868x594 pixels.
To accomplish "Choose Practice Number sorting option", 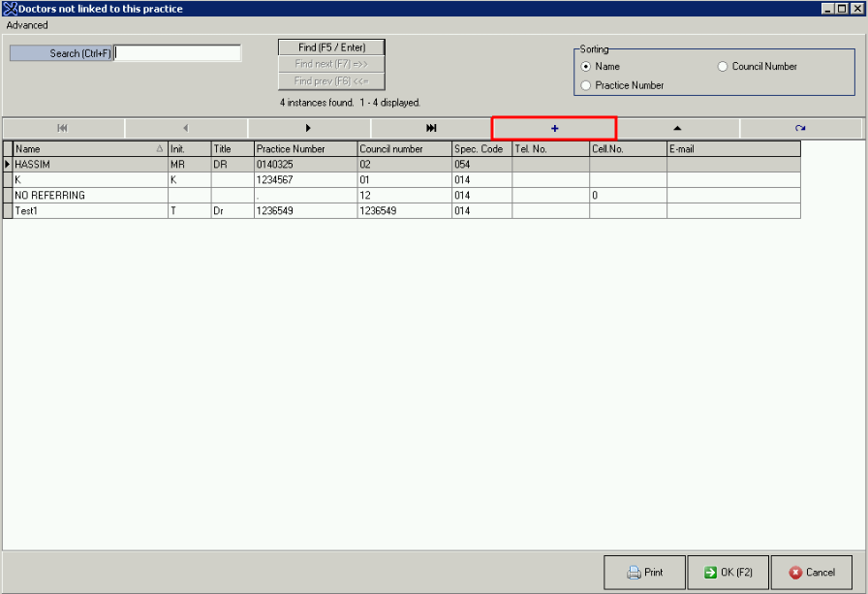I will [x=586, y=85].
